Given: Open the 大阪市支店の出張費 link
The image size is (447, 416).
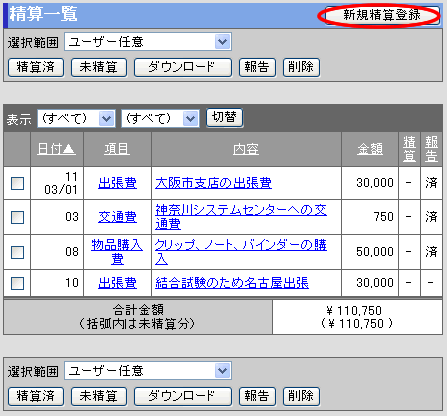Looking at the screenshot, I should [213, 183].
